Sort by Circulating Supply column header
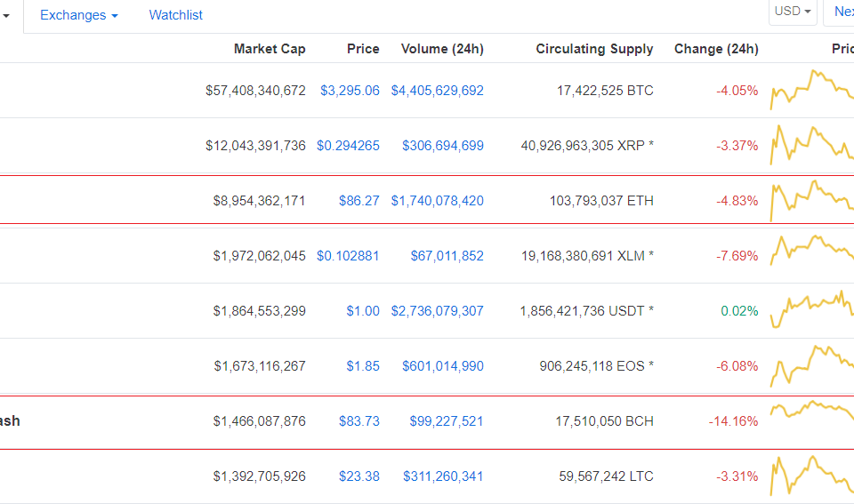Viewport: 854px width, 504px height. coord(594,49)
